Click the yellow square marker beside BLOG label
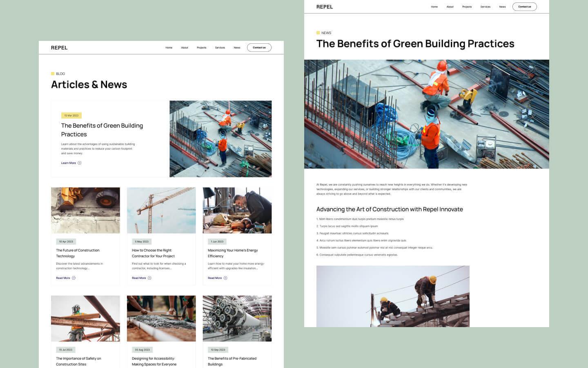This screenshot has height=368, width=588. point(52,74)
